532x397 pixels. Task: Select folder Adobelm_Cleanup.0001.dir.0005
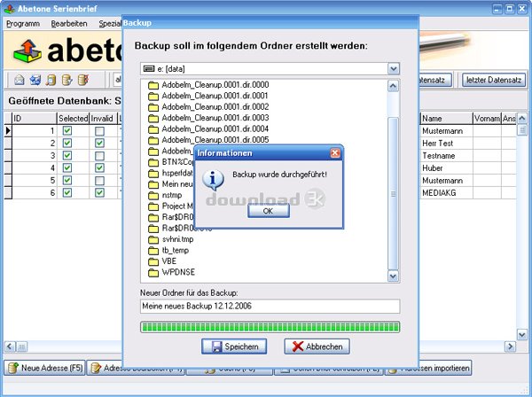pos(208,140)
